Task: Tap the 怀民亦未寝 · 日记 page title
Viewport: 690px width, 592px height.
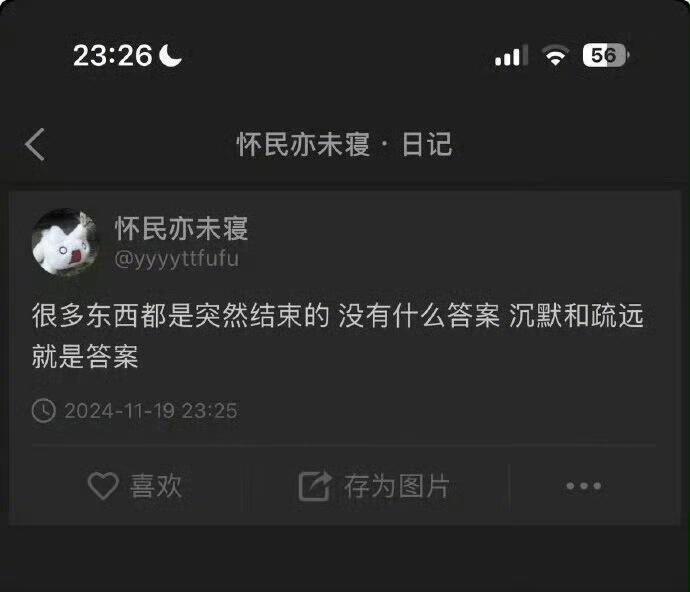Action: pos(345,144)
